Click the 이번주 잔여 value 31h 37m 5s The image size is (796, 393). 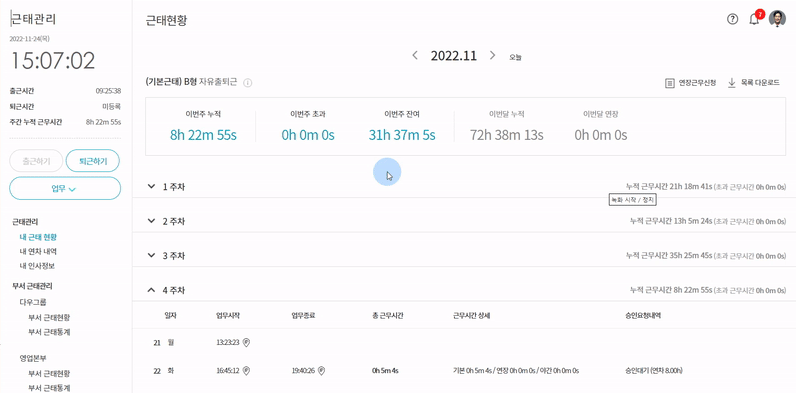(402, 135)
